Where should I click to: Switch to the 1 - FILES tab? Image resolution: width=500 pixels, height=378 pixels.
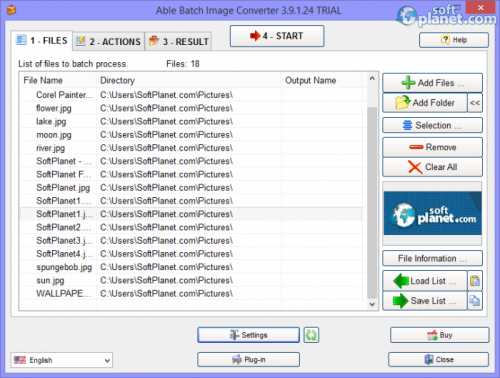point(42,41)
